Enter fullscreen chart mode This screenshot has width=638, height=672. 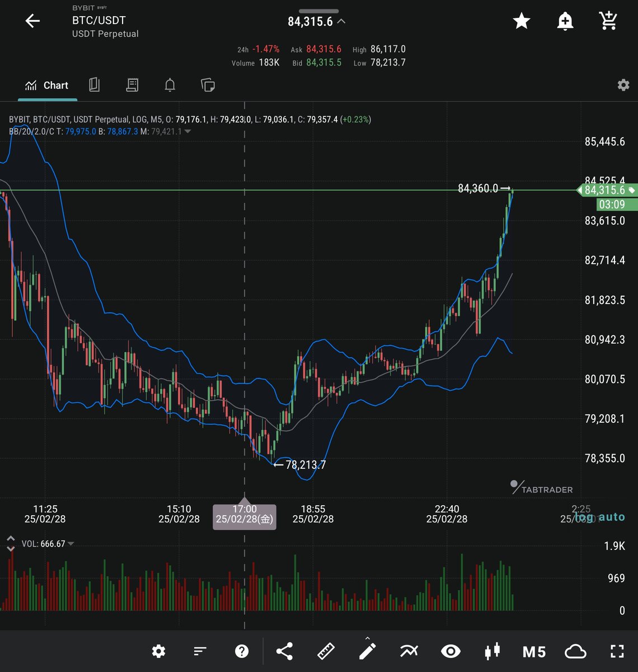617,651
